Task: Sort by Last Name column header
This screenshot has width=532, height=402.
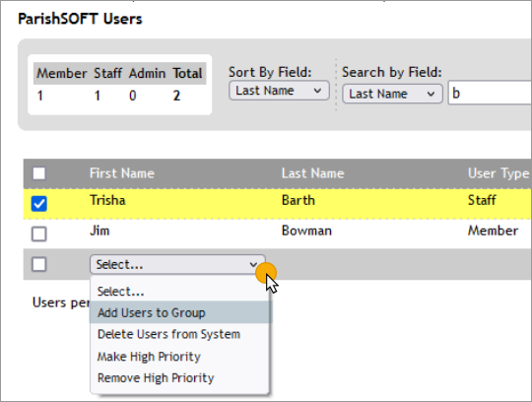Action: [312, 173]
